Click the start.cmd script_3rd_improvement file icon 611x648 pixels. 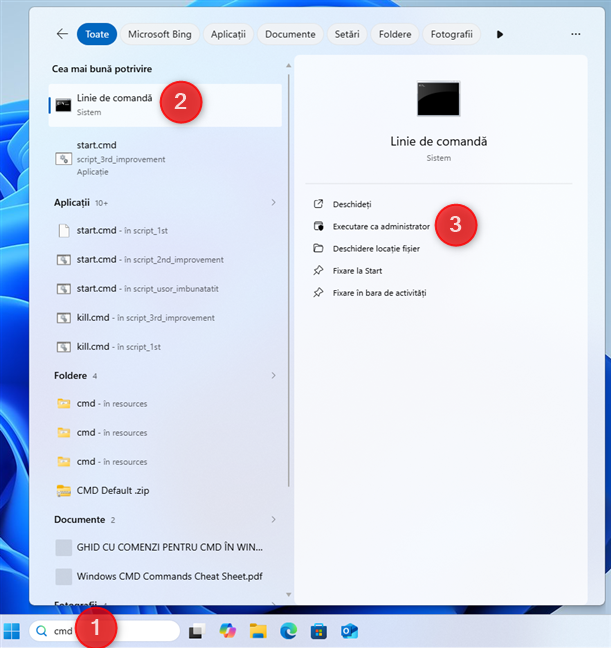pyautogui.click(x=63, y=159)
